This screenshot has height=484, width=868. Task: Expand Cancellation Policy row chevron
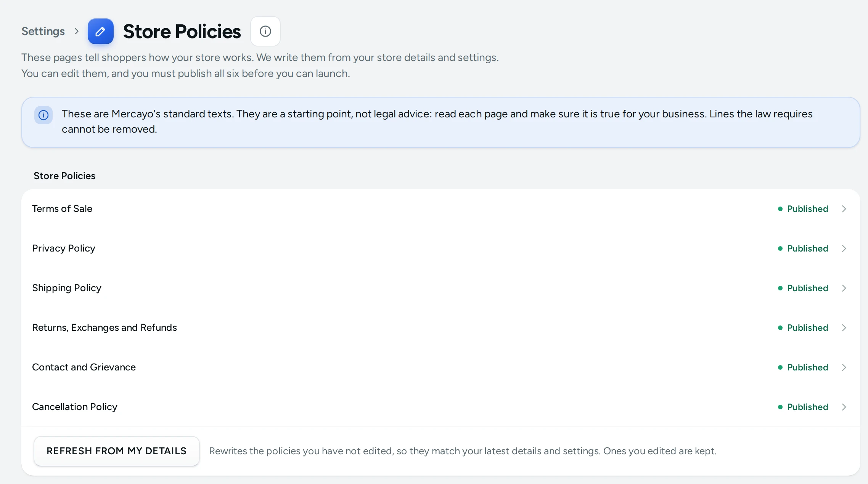(x=844, y=407)
